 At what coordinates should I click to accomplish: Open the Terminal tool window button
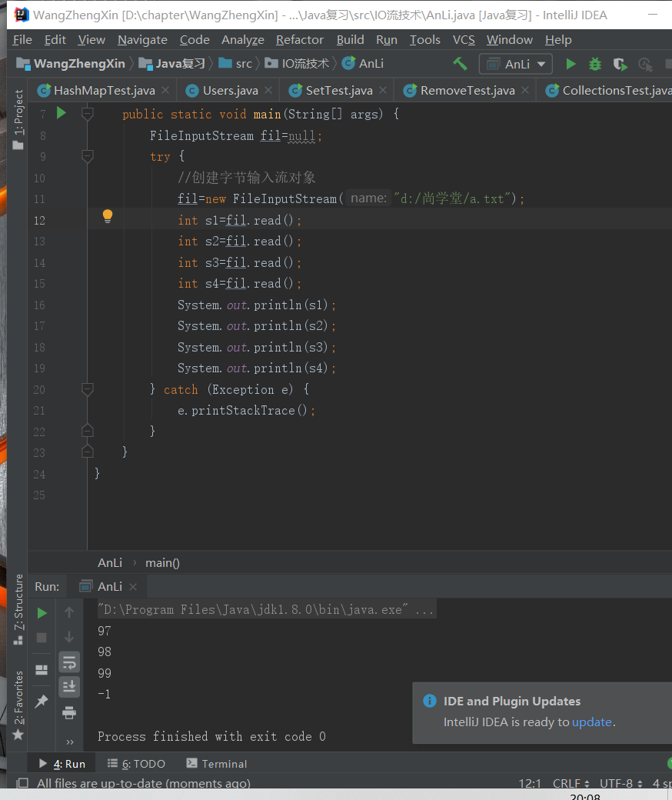coord(217,764)
